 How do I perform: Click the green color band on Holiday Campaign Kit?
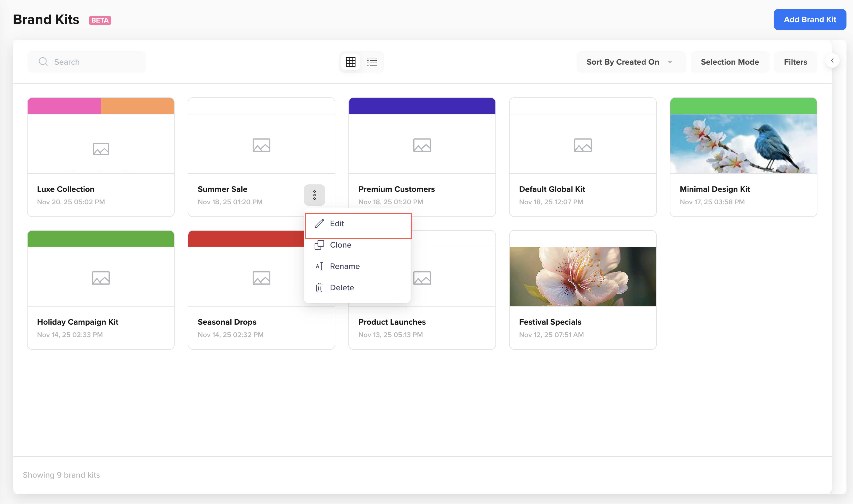[x=101, y=239]
